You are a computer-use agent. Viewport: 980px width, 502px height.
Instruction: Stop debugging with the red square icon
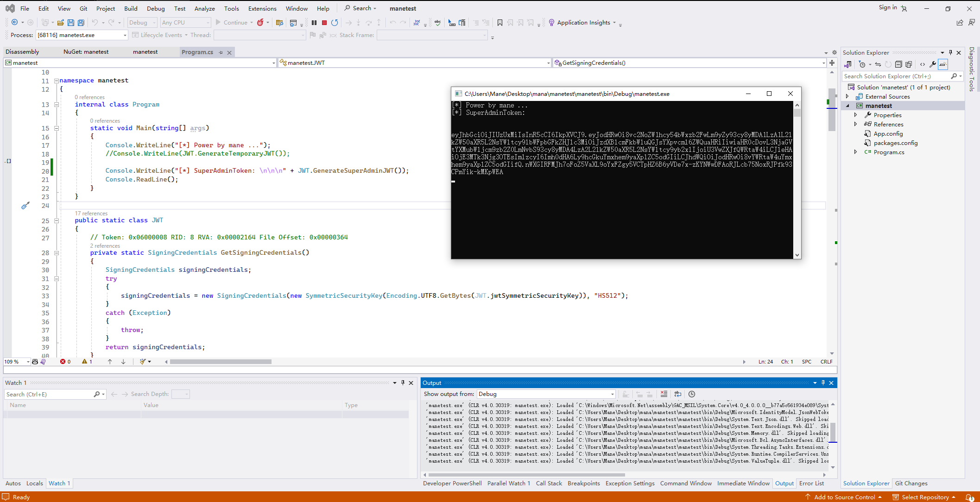pos(324,22)
